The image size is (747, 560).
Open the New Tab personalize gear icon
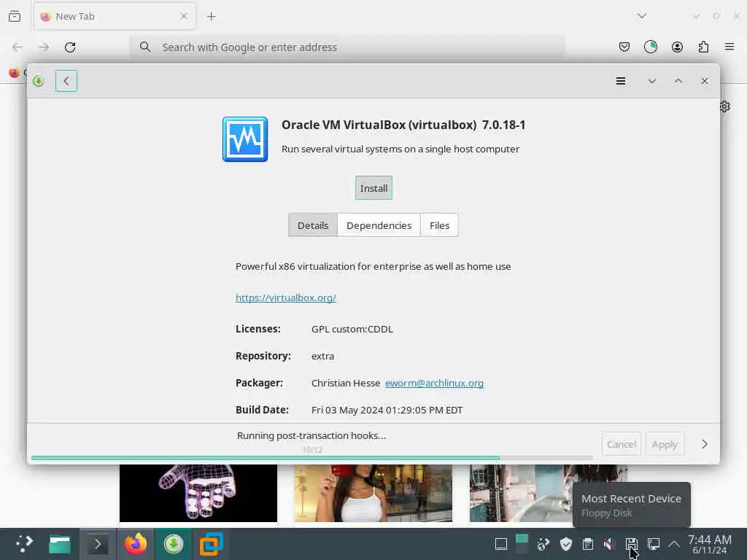coord(724,106)
